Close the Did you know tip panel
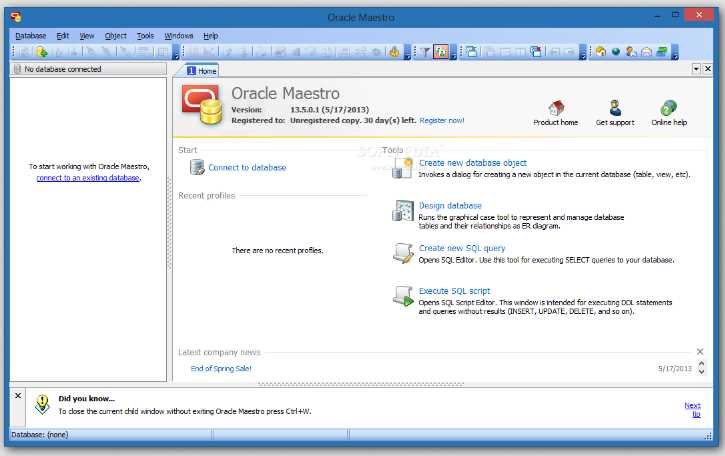 point(18,396)
